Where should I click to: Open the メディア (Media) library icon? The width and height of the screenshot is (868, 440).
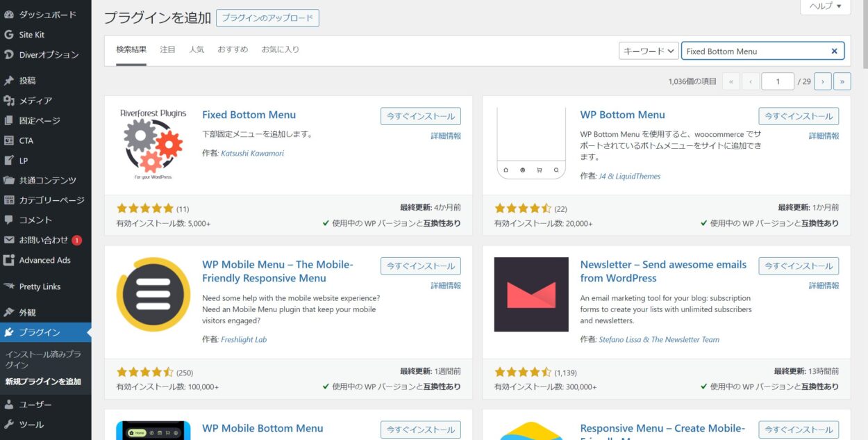coord(10,100)
